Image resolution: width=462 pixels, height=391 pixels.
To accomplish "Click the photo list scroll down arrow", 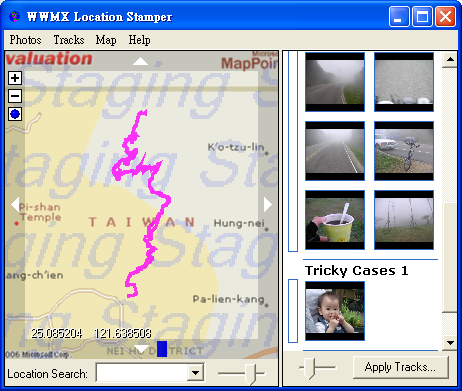I will pyautogui.click(x=450, y=343).
